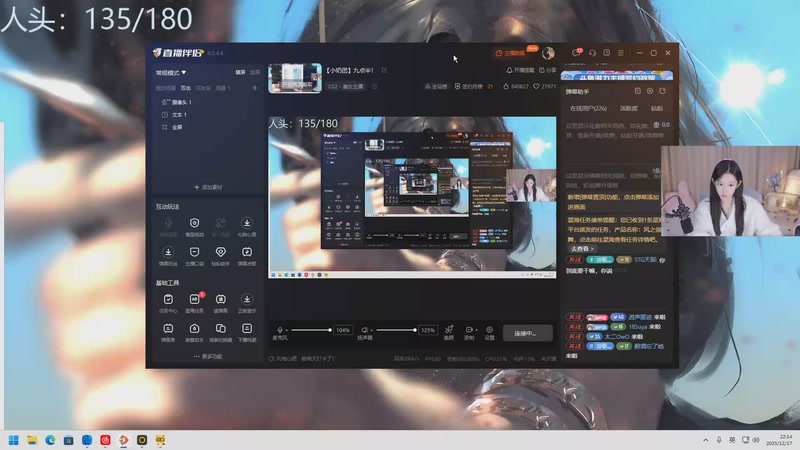Select the 文本 1 source

174,115
